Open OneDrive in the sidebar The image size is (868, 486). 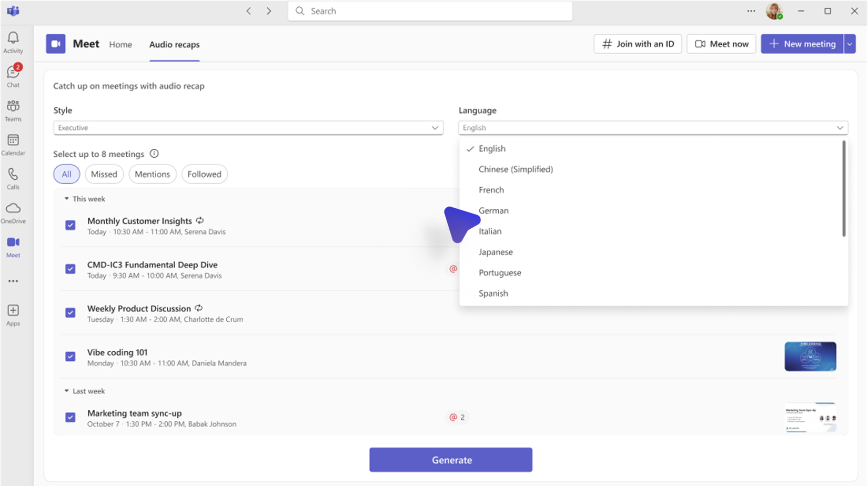[x=13, y=213]
